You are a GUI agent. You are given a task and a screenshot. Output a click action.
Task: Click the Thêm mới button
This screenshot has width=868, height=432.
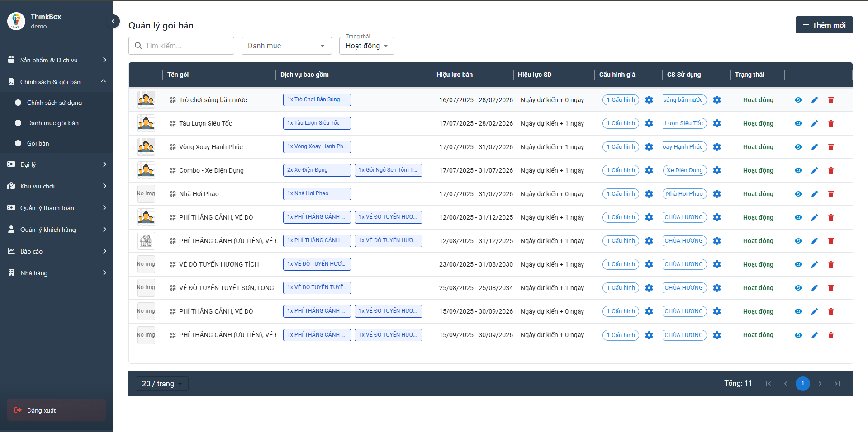824,25
